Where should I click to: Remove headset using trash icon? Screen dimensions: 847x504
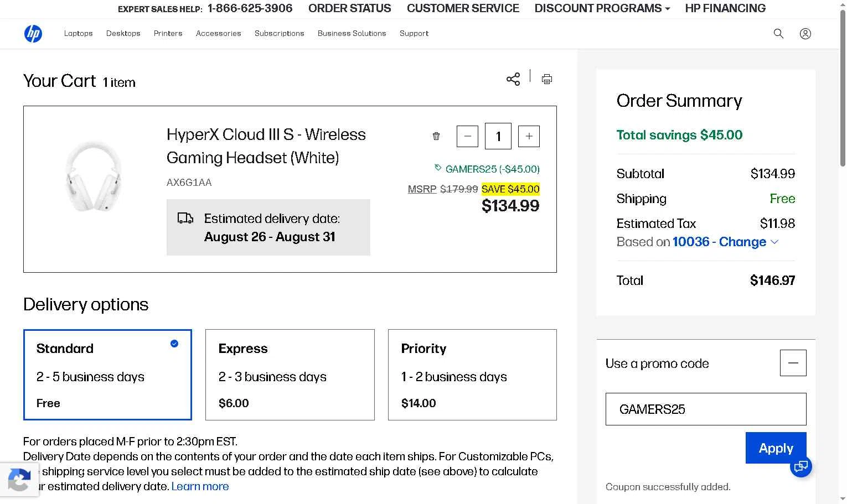[x=436, y=136]
